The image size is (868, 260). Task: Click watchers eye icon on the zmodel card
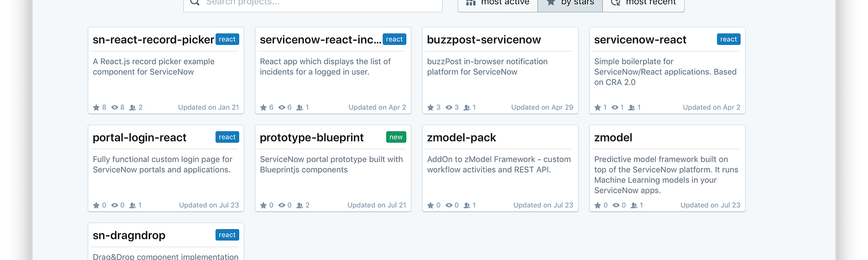coord(616,205)
